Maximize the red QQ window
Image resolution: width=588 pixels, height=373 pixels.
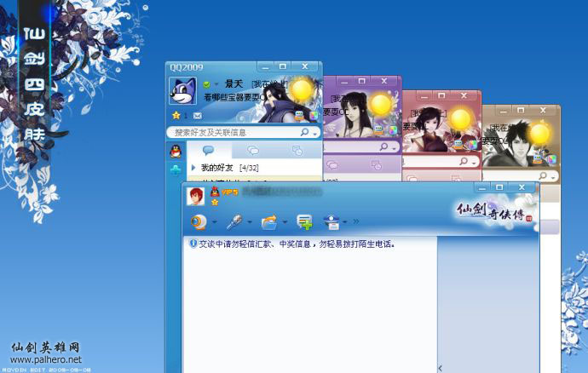pos(441,95)
